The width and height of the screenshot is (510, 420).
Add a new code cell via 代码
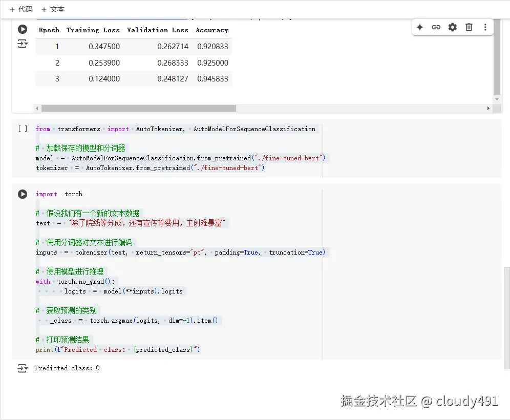pos(20,9)
